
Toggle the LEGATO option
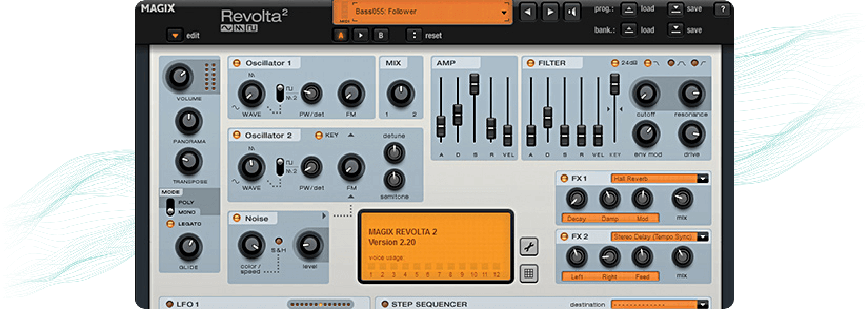[x=170, y=224]
